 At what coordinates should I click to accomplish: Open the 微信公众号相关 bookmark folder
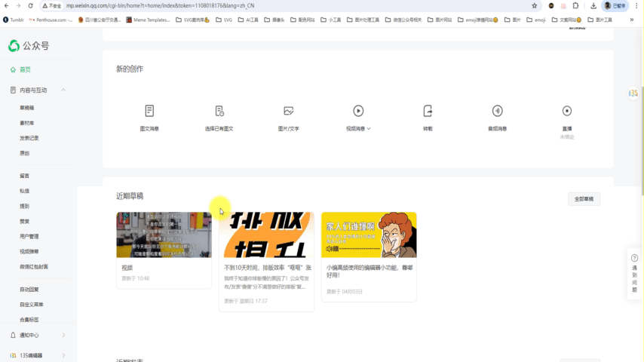coord(403,20)
